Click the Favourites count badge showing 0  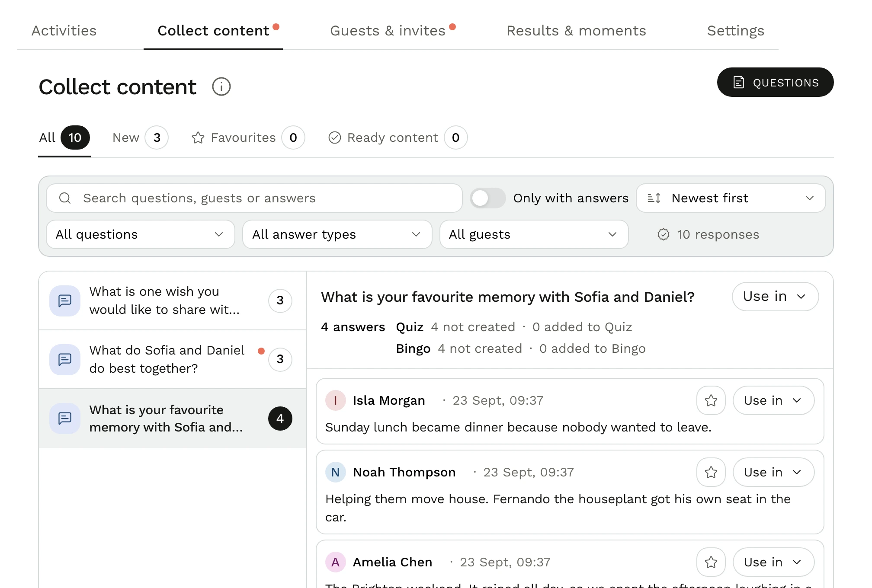[293, 137]
